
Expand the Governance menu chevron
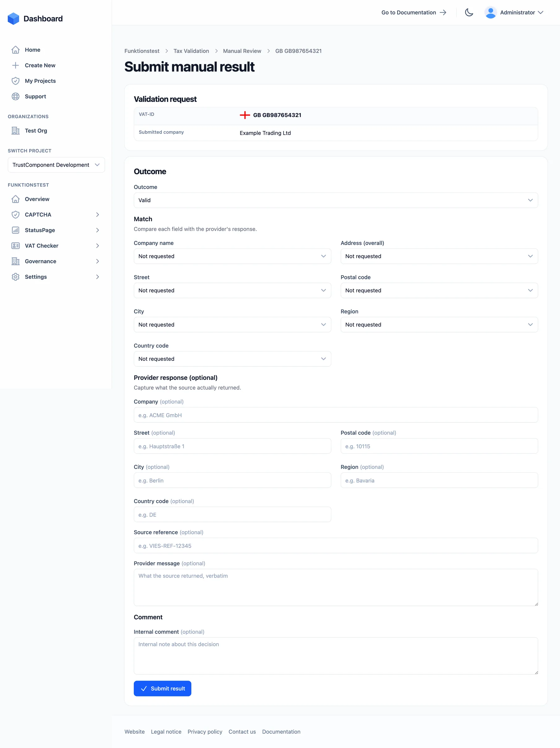[97, 261]
